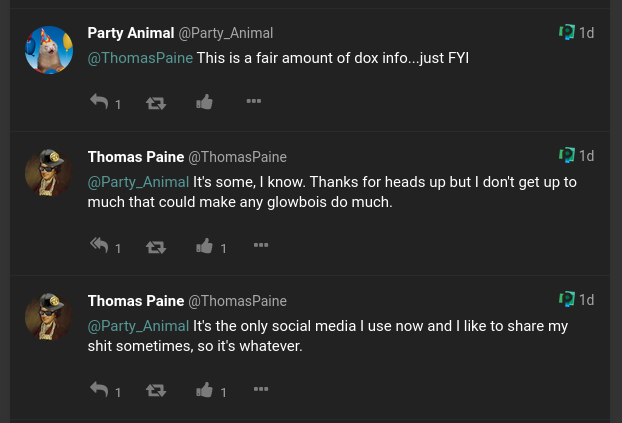The height and width of the screenshot is (423, 622).
Task: Open more options on Party Animal's post
Action: pos(254,101)
